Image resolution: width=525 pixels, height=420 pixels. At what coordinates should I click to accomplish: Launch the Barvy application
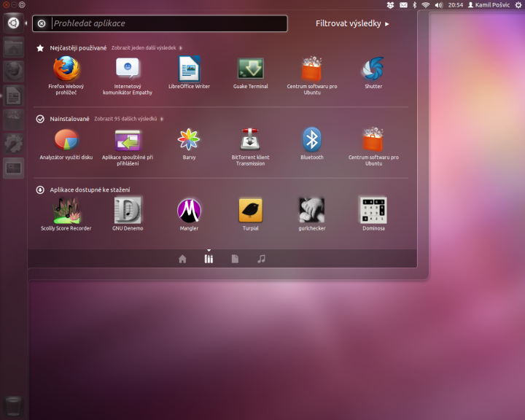coord(189,144)
